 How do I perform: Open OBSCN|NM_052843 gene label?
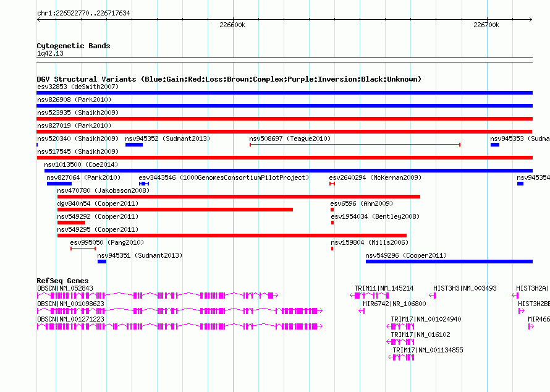tap(66, 289)
